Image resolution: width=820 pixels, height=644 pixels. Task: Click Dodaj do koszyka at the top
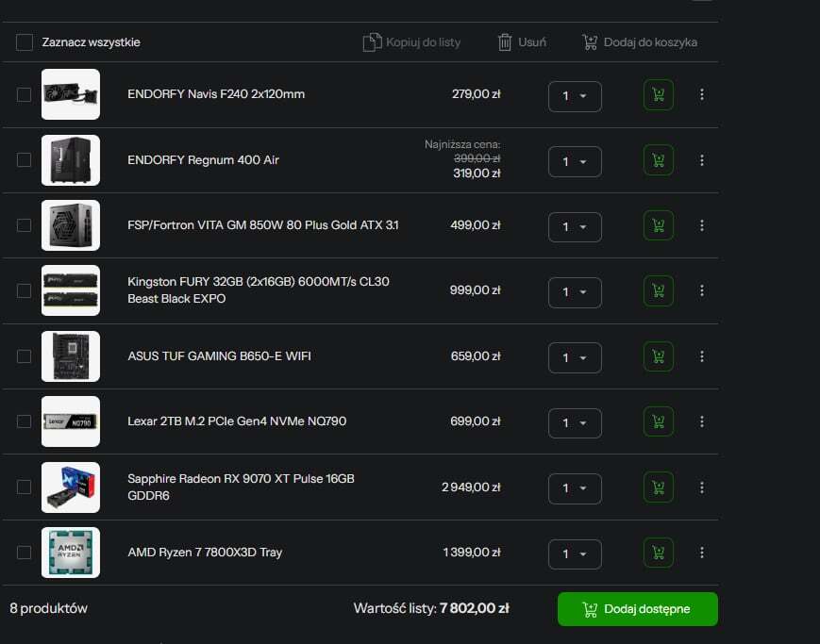coord(640,42)
